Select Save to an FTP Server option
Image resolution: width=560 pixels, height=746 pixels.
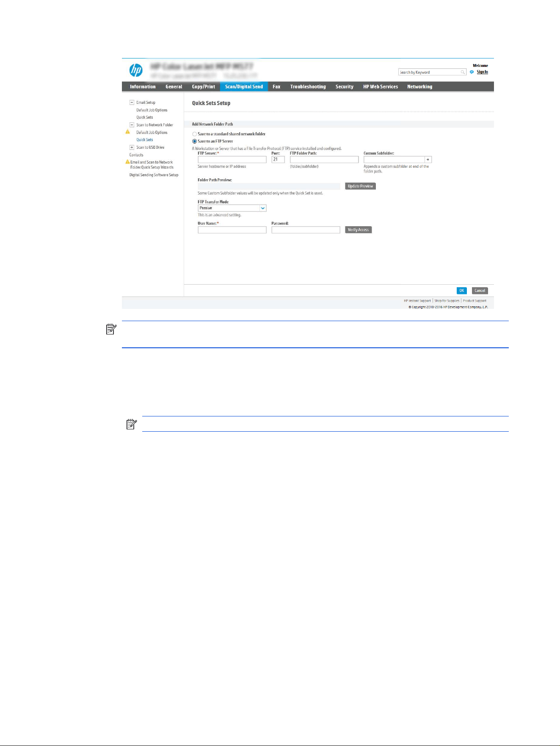[x=195, y=141]
